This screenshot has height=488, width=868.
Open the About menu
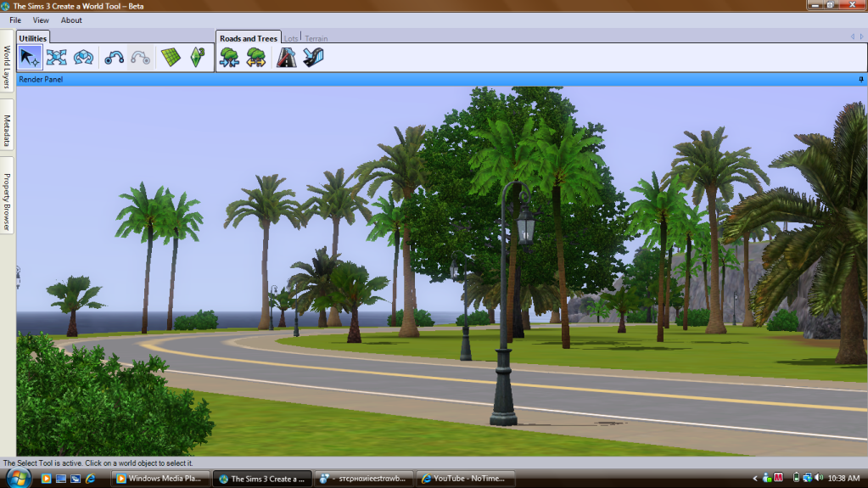click(71, 20)
